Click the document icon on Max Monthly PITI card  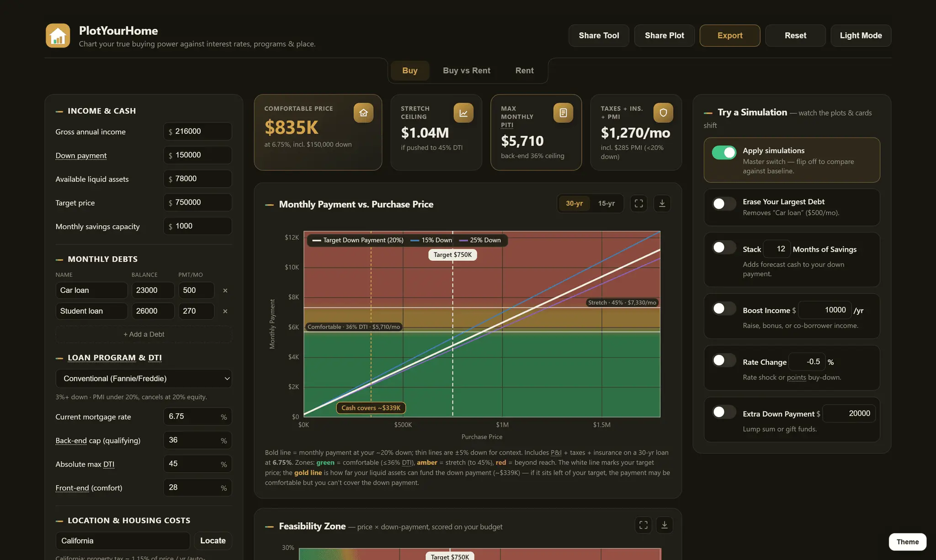point(563,113)
